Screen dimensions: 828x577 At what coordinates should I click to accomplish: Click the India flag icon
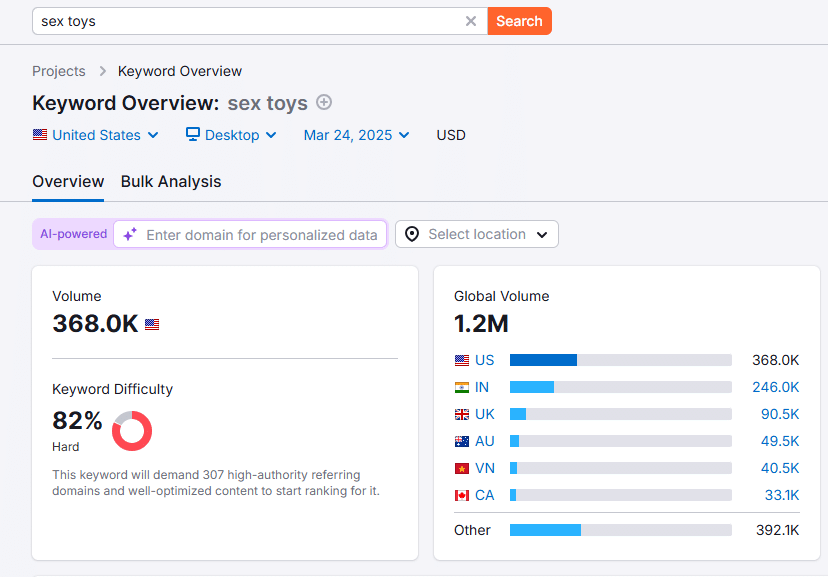[462, 387]
